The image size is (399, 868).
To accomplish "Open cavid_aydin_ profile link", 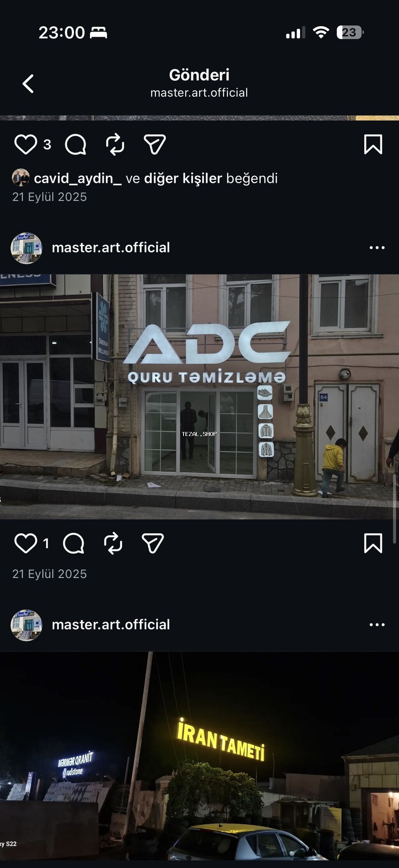I will click(78, 178).
